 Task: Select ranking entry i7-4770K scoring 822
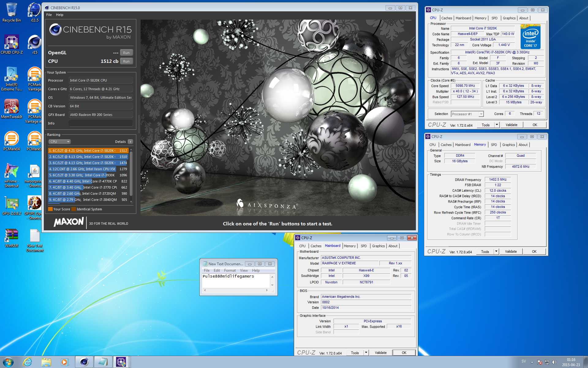tap(88, 181)
